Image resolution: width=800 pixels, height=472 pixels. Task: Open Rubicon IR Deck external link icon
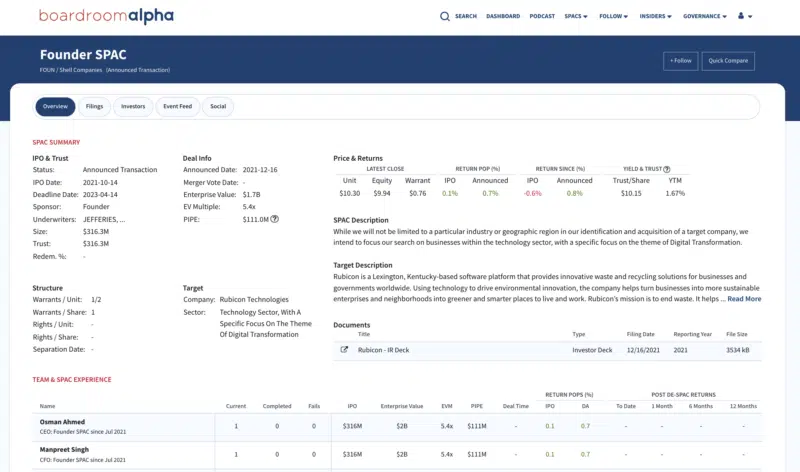point(344,350)
